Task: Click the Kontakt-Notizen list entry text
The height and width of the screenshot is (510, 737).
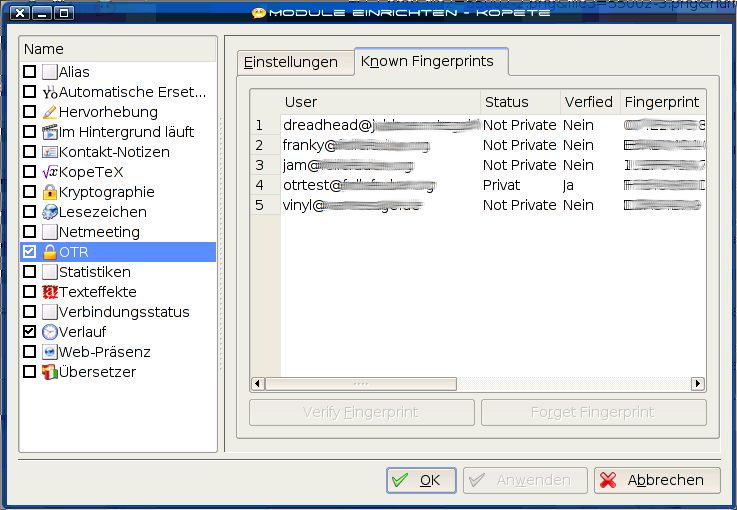Action: point(114,152)
